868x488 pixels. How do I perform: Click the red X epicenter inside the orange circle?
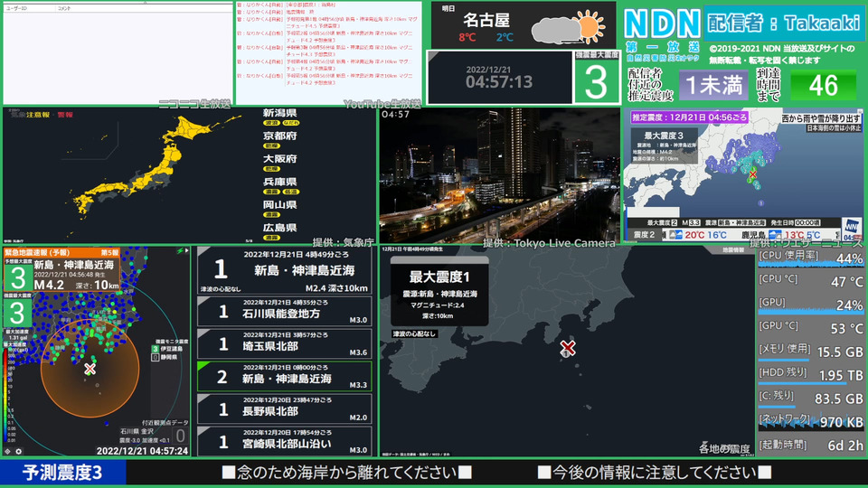(x=90, y=369)
